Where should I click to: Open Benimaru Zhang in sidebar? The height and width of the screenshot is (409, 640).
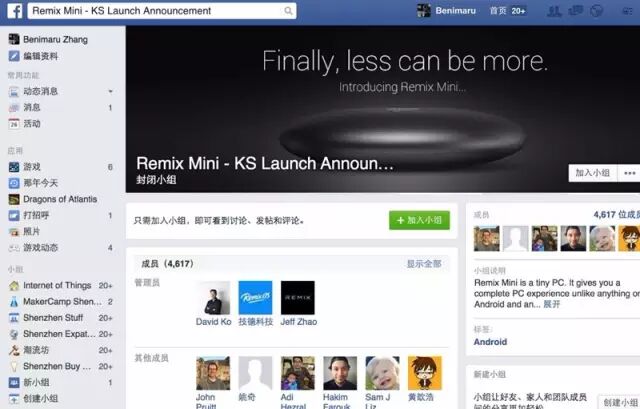(55, 39)
